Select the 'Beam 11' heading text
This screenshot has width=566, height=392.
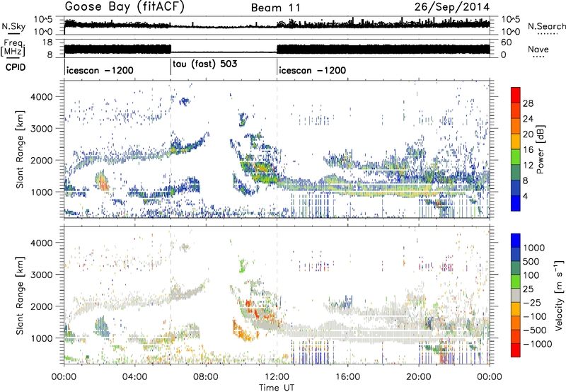[x=276, y=8]
